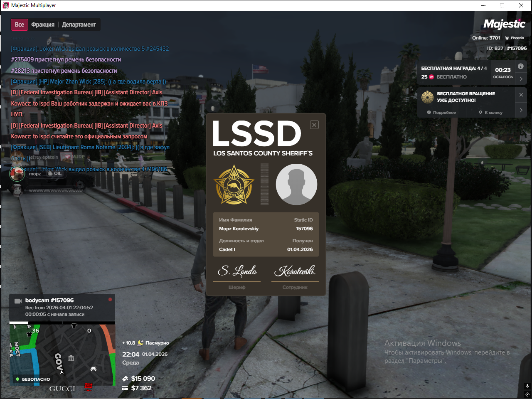Viewport: 532px width, 399px height.
Task: Click the gold sheriff star badge
Action: (x=234, y=185)
